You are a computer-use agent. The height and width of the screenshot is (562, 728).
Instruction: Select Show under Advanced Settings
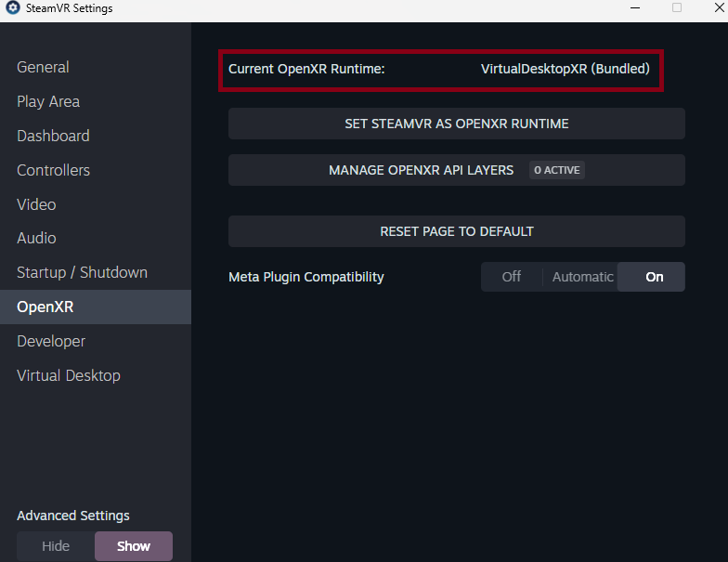click(134, 546)
